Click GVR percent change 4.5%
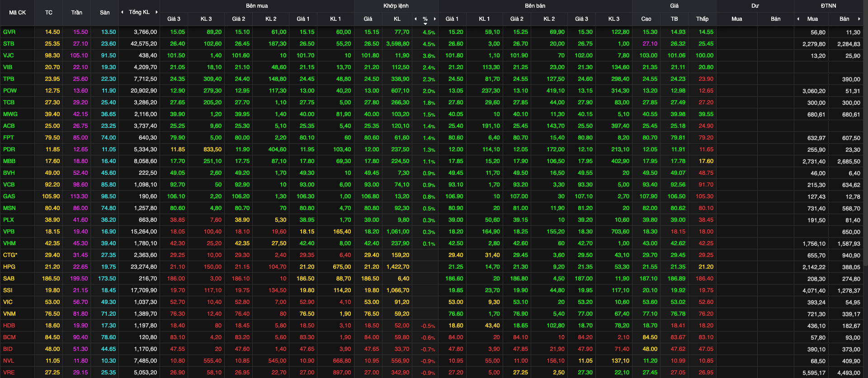This screenshot has width=868, height=378. (429, 33)
